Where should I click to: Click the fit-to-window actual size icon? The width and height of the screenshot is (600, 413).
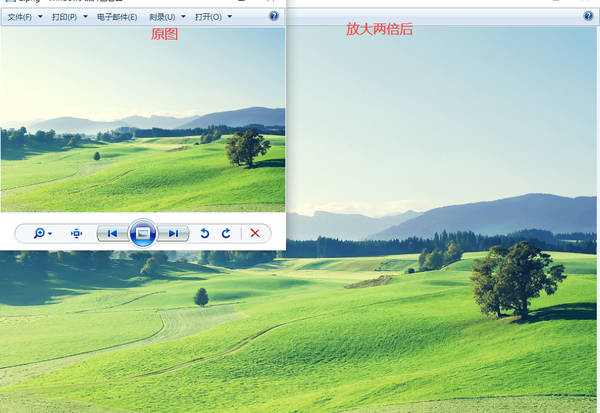(x=77, y=233)
